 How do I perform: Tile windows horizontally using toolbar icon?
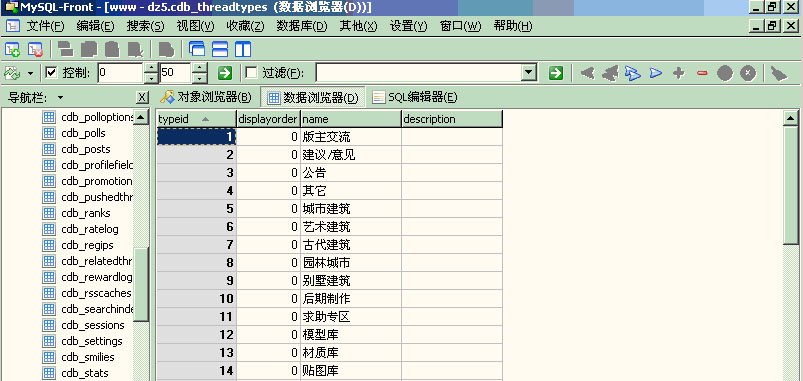pos(220,49)
